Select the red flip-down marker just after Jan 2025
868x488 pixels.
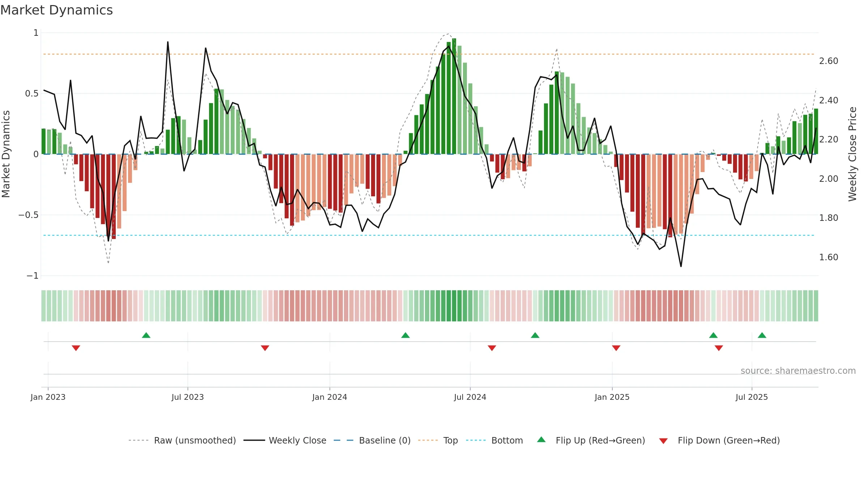616,348
